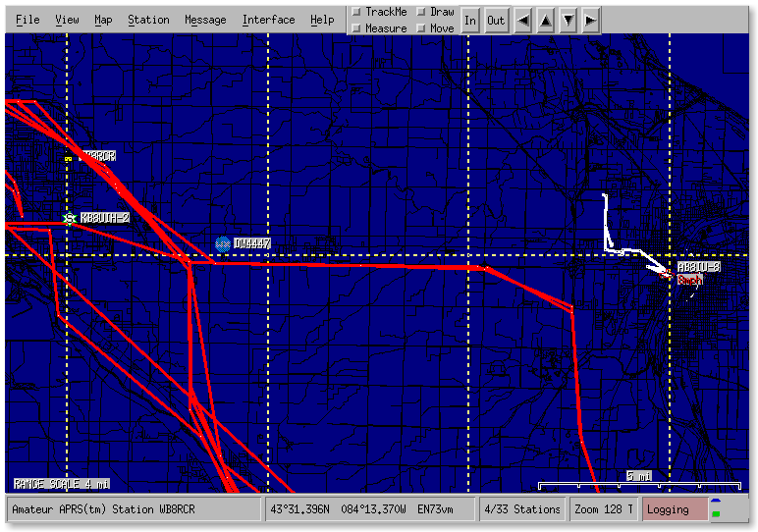
Task: Pan the map up with arrow button
Action: pos(545,20)
